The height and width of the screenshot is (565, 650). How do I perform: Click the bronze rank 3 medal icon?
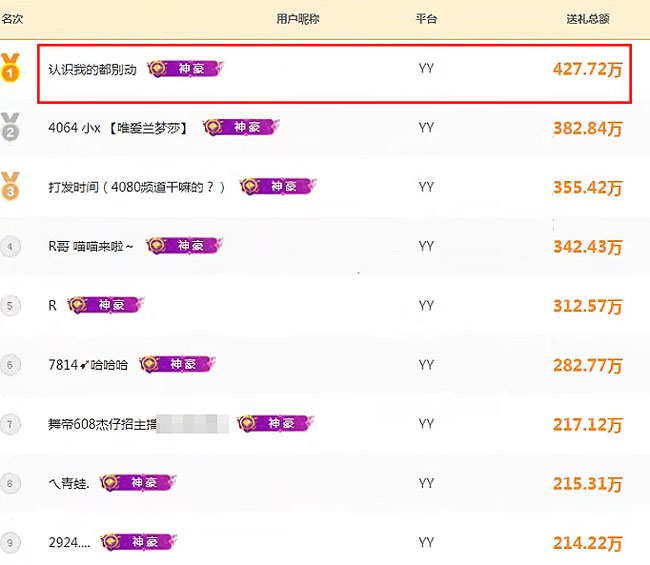10,186
